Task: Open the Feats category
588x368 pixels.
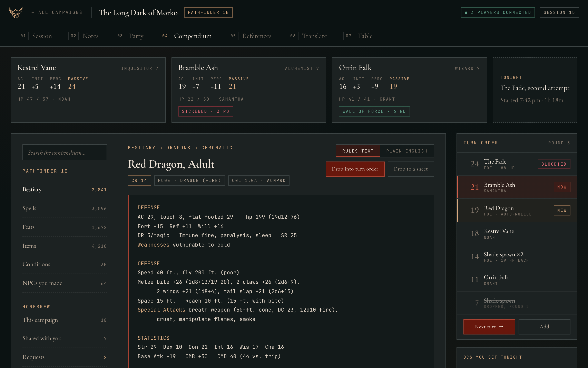Action: pos(65,227)
